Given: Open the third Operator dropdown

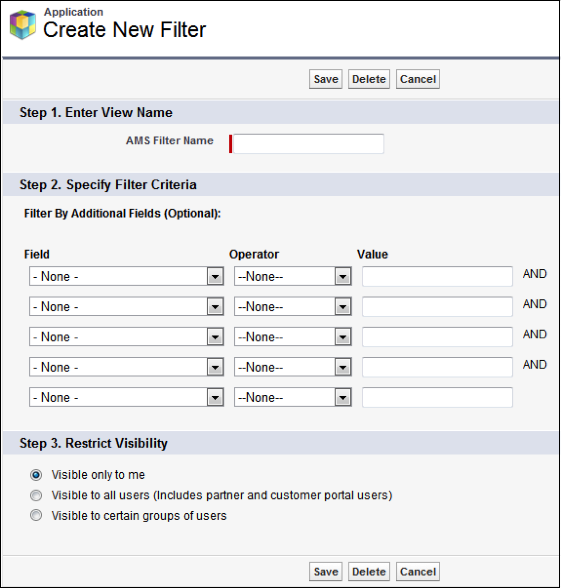Looking at the screenshot, I should 293,337.
